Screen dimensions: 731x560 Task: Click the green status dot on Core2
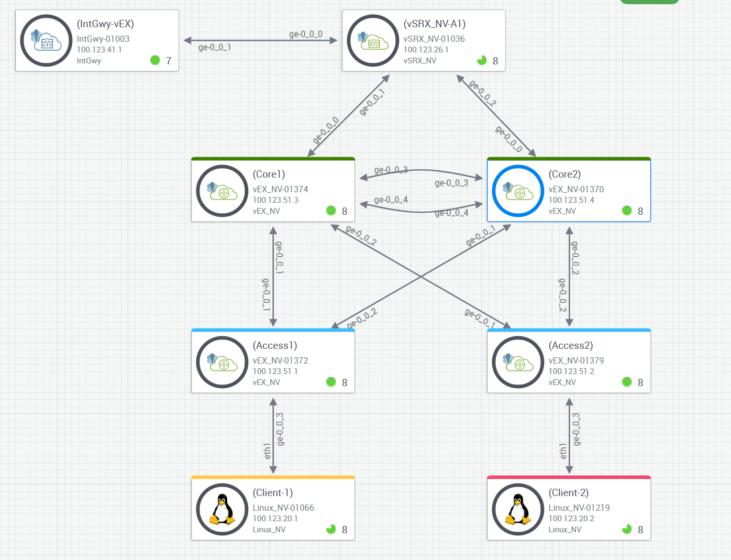tap(627, 211)
